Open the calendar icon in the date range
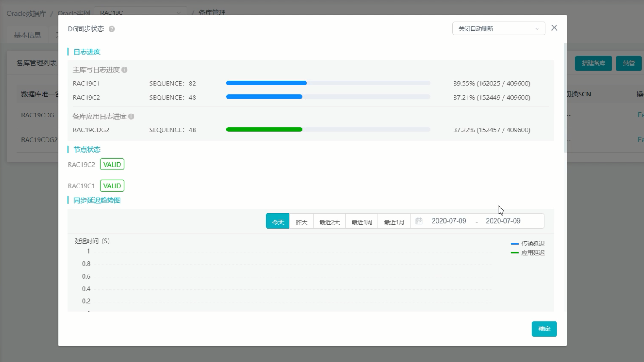 pos(419,221)
